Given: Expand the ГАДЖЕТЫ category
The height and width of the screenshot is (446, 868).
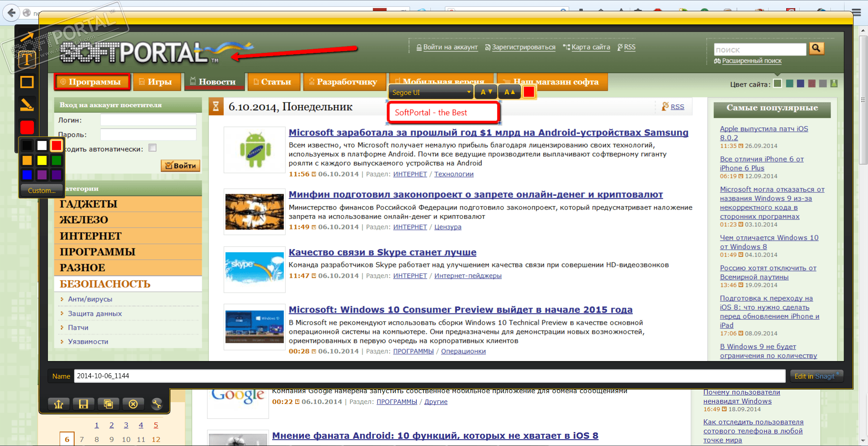Looking at the screenshot, I should pos(128,204).
